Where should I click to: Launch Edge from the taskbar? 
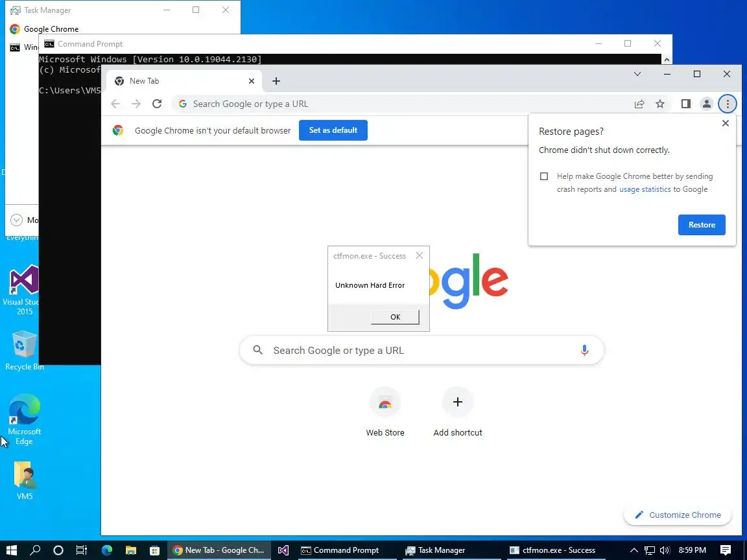(107, 550)
